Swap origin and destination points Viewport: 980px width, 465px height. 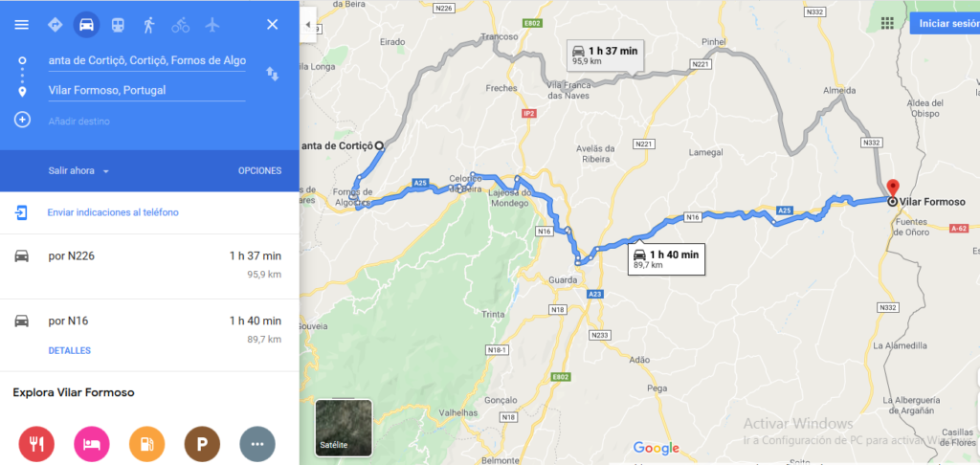273,74
